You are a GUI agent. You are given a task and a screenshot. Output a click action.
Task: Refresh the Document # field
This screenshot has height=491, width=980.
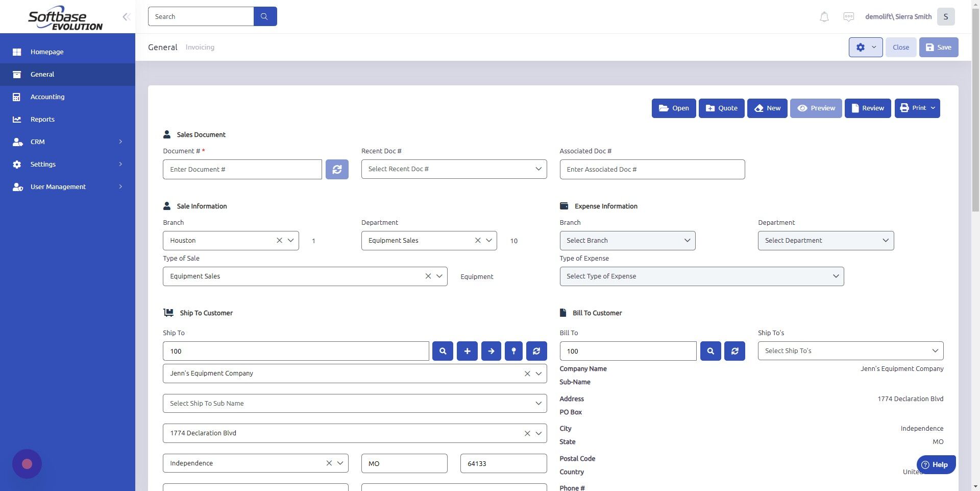tap(336, 169)
